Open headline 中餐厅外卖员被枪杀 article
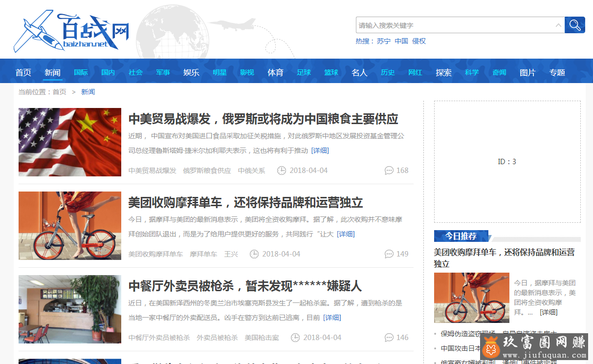 point(245,286)
